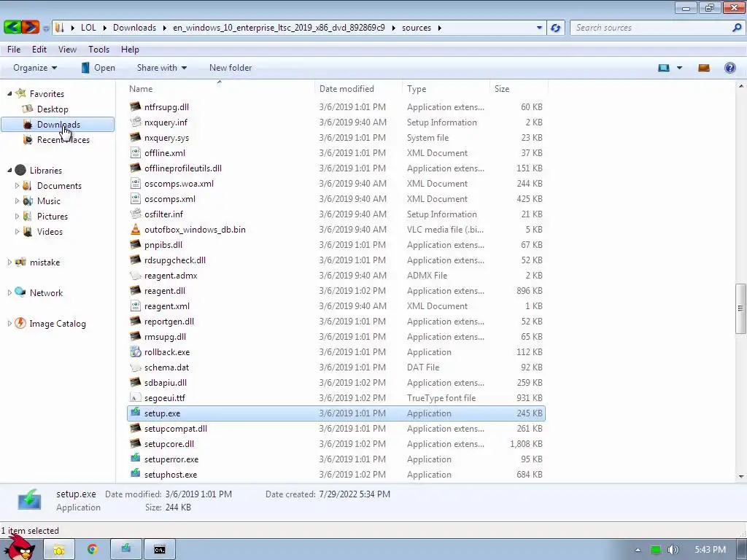This screenshot has width=747, height=560.
Task: Click the setuperror.exe file icon
Action: (135, 459)
